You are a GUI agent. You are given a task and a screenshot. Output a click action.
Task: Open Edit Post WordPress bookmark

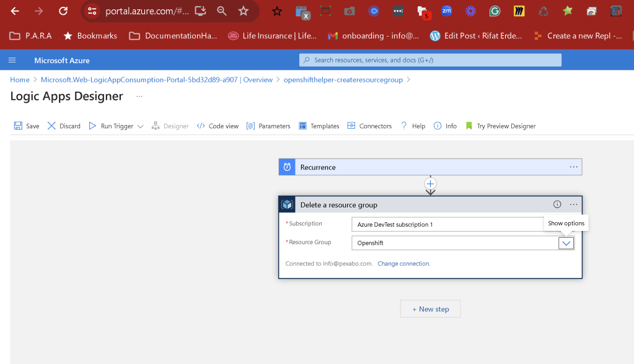(x=476, y=36)
